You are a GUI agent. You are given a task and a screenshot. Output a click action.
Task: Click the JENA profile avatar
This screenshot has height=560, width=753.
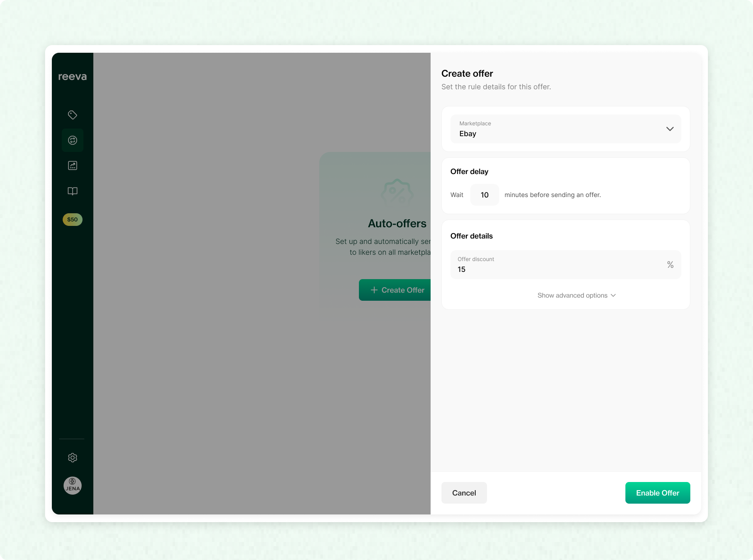click(73, 486)
